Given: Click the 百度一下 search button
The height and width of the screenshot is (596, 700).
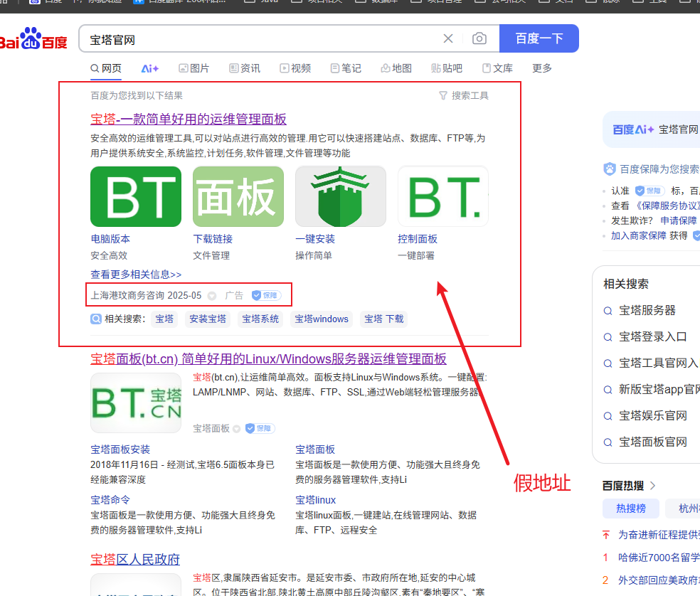Looking at the screenshot, I should [539, 38].
